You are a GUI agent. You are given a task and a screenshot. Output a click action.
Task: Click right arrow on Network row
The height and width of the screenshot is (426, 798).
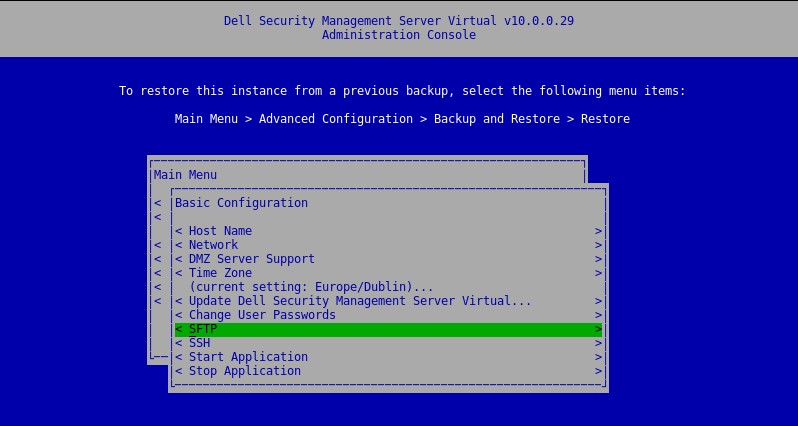(x=598, y=245)
